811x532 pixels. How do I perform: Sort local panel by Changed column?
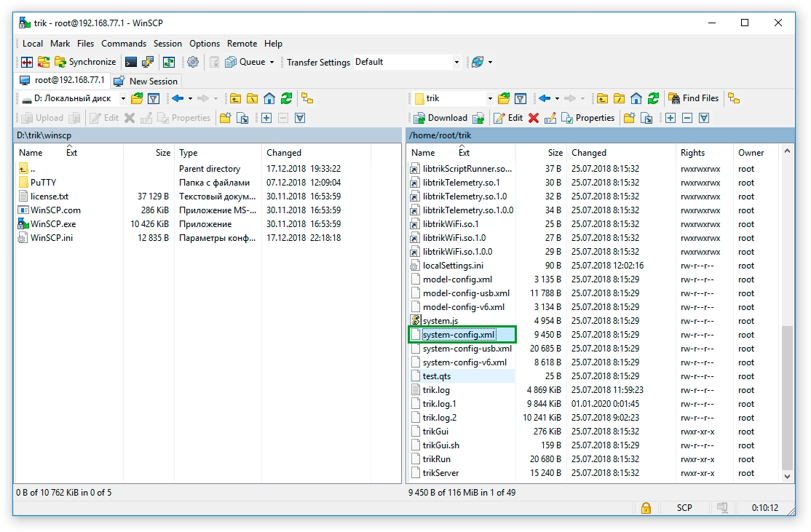[316, 153]
